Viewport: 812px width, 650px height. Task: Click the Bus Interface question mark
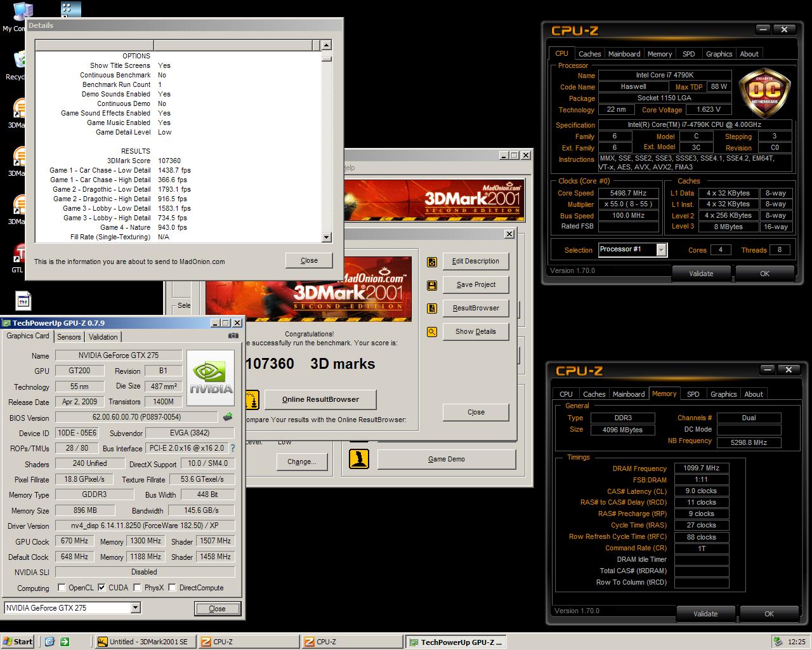tap(233, 448)
